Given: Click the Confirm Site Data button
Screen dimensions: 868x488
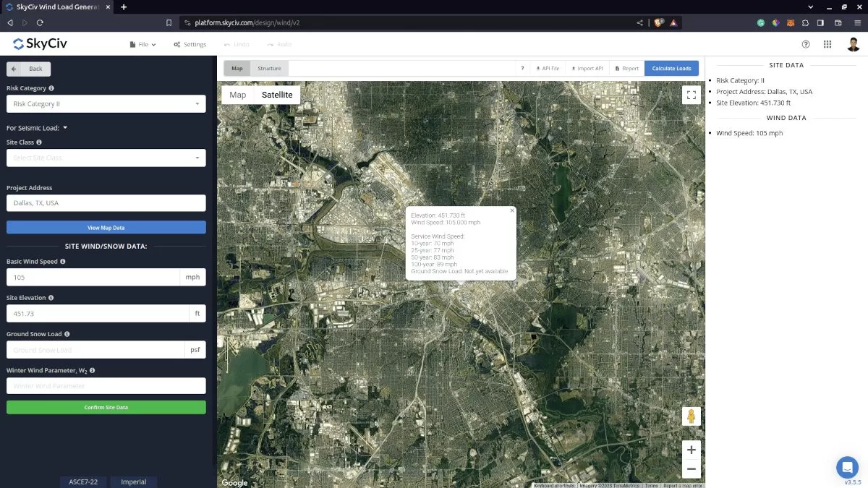Looking at the screenshot, I should 106,407.
